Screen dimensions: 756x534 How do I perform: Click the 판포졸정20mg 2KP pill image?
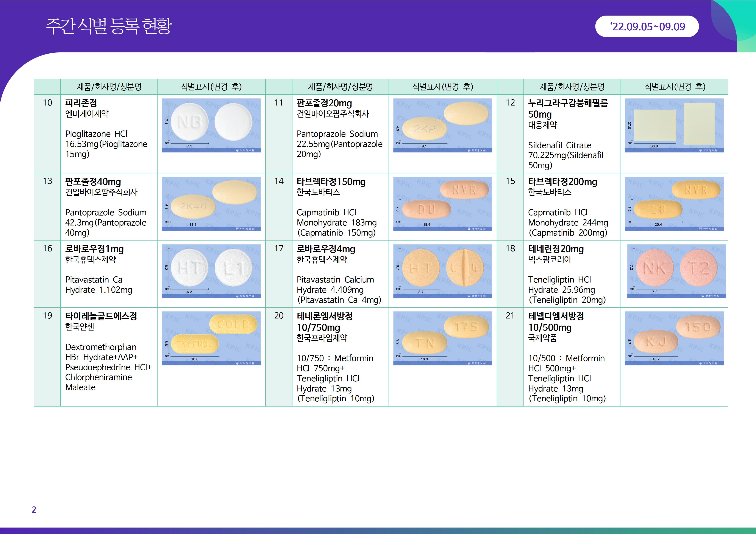(442, 125)
